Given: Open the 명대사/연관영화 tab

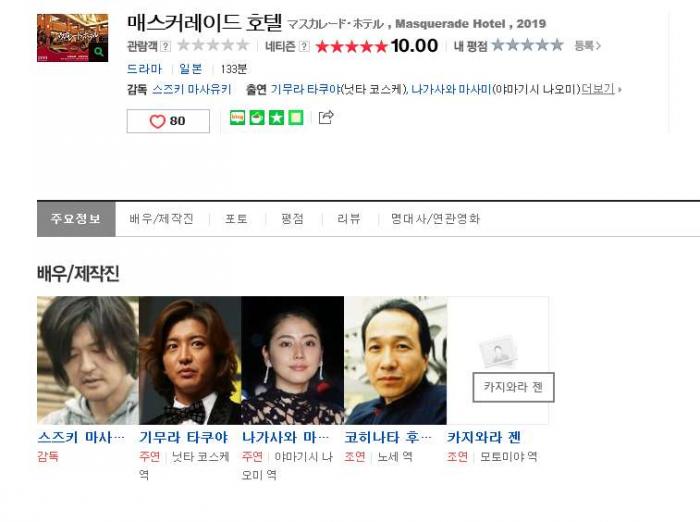Looking at the screenshot, I should click(435, 219).
